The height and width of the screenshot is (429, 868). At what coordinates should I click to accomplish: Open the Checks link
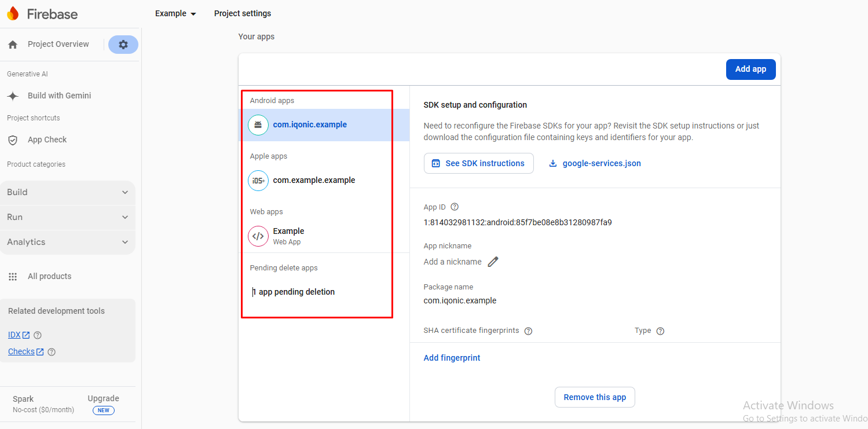coord(26,352)
